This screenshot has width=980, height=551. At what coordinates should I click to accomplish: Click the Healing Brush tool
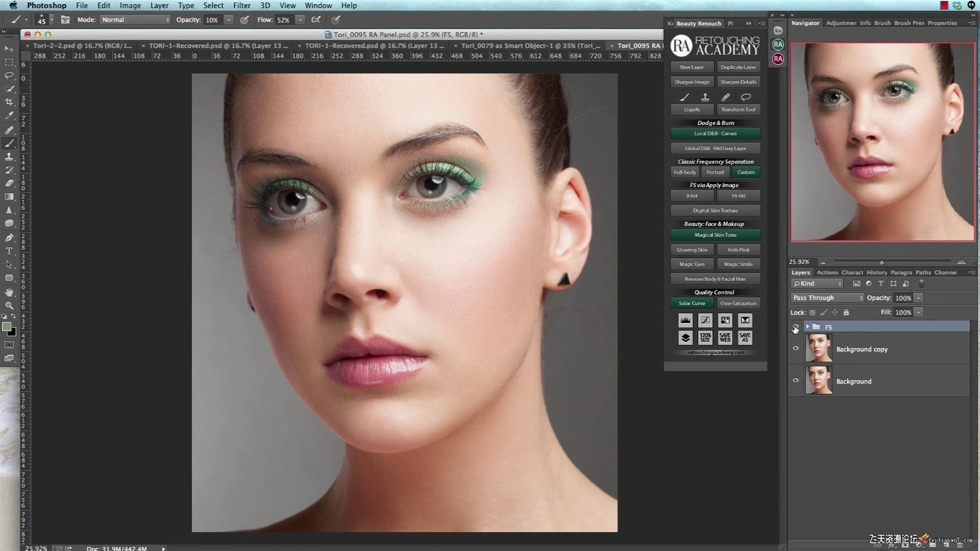tap(9, 130)
